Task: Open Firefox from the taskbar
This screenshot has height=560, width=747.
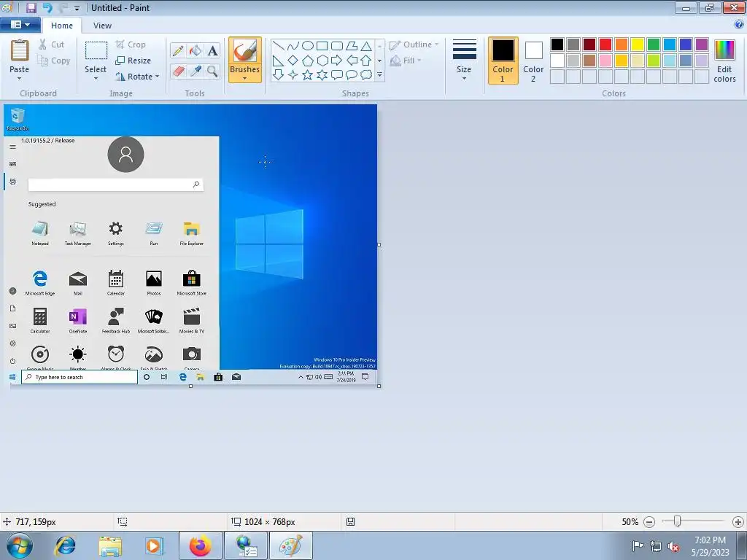Action: tap(201, 545)
